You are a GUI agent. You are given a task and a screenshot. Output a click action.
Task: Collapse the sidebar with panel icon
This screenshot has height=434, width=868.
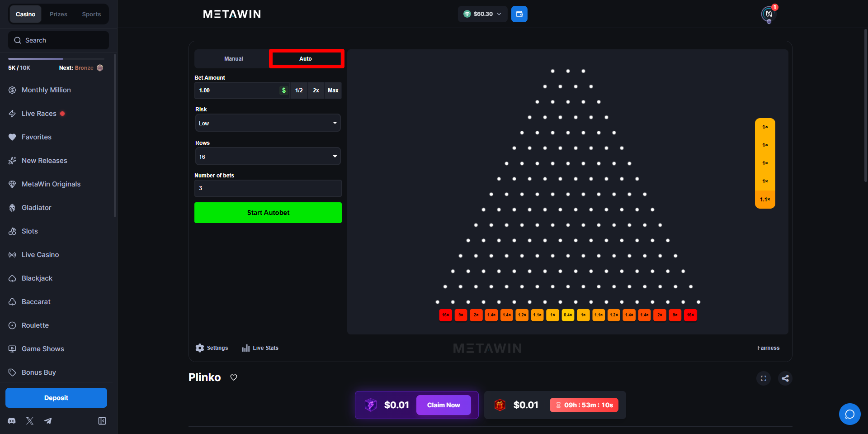[102, 421]
